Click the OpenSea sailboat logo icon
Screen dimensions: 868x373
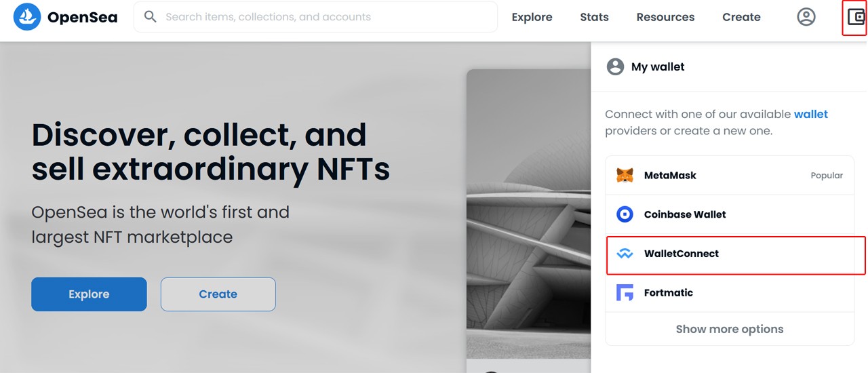[27, 17]
